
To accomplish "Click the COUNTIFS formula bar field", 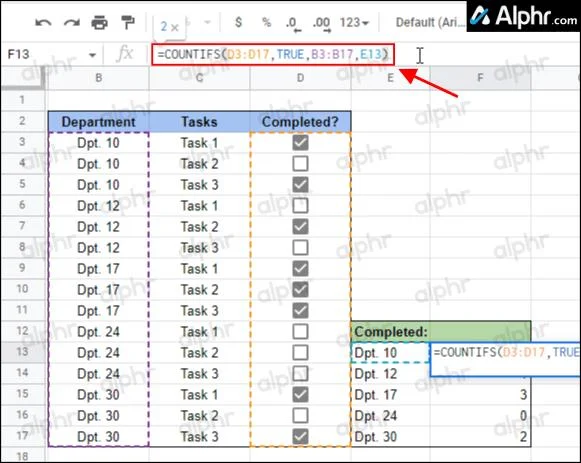I will tap(273, 54).
